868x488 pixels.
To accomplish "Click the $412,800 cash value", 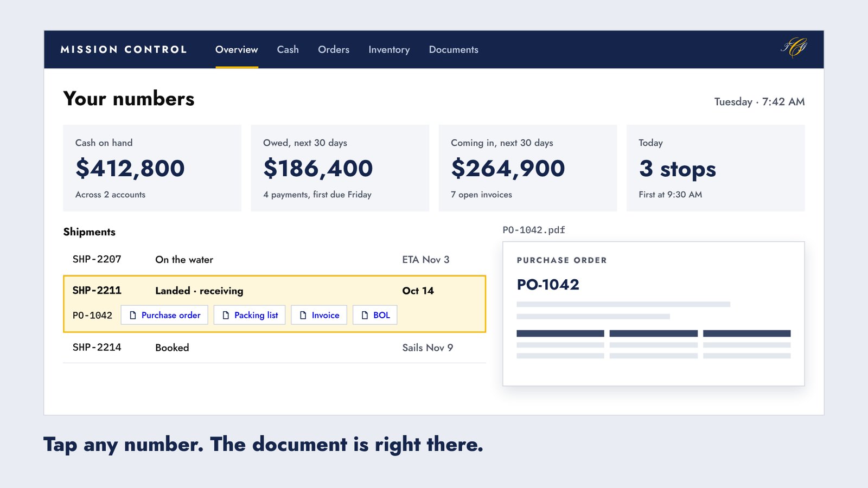I will [x=130, y=168].
